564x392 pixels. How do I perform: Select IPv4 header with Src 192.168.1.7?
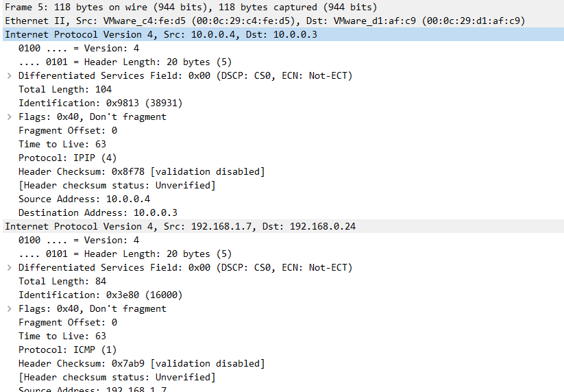pos(282,226)
